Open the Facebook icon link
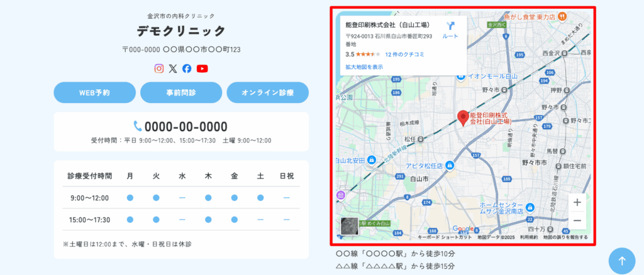Viewport: 644px width, 275px height. click(187, 68)
